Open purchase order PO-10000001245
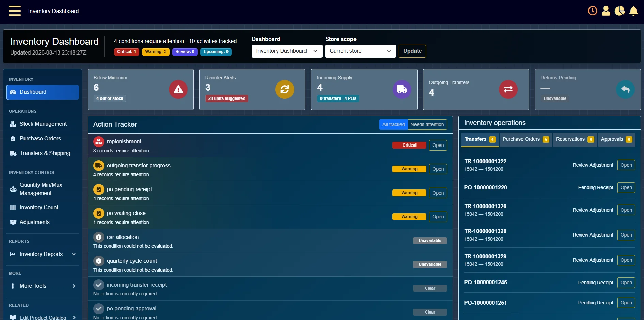Screen dimensions: 644x320 pyautogui.click(x=626, y=283)
